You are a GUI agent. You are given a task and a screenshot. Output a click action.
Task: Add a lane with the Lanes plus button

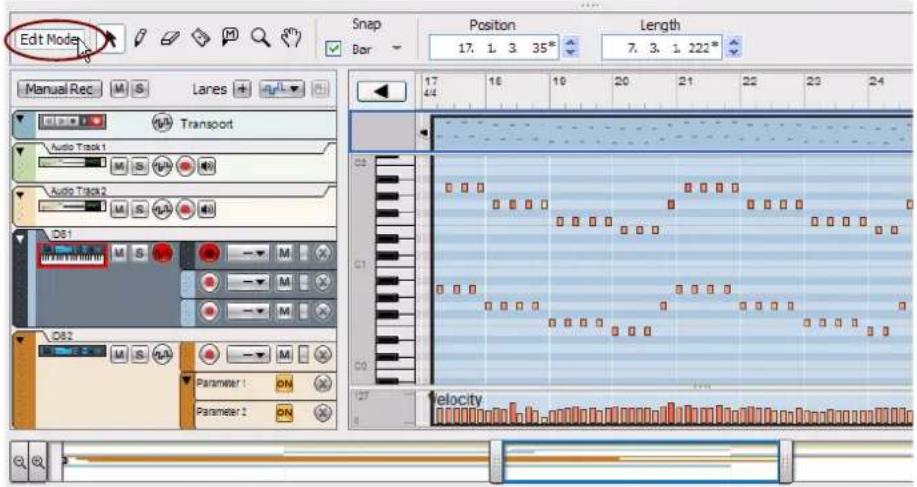pos(242,89)
